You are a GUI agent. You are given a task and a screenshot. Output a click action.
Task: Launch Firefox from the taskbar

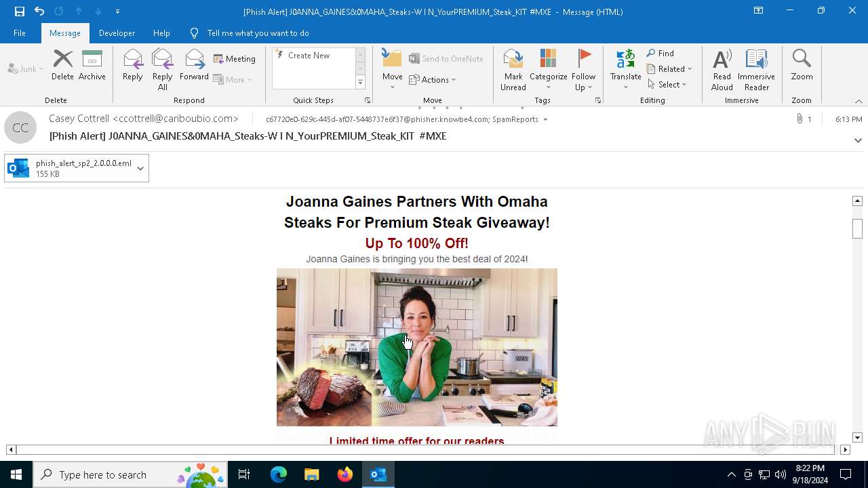pyautogui.click(x=345, y=474)
